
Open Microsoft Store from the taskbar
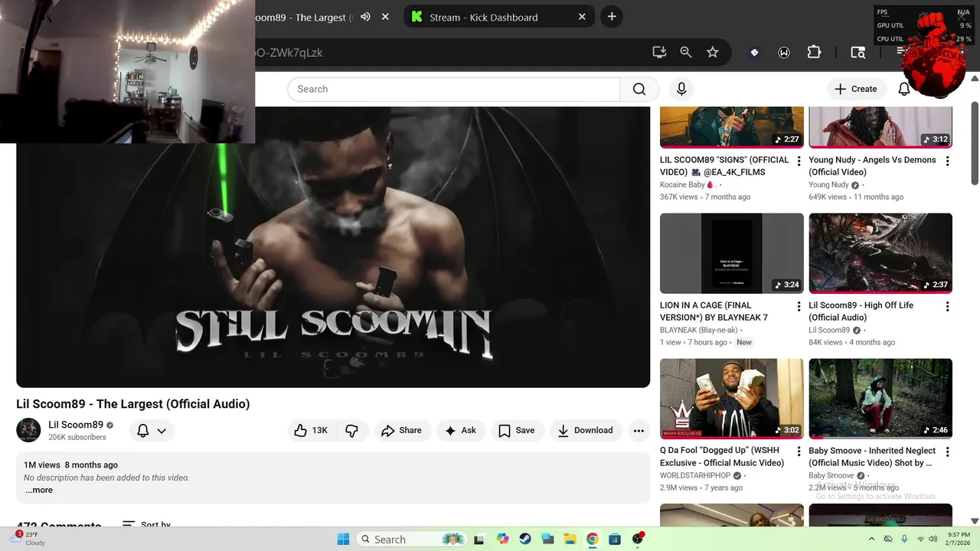(x=614, y=539)
